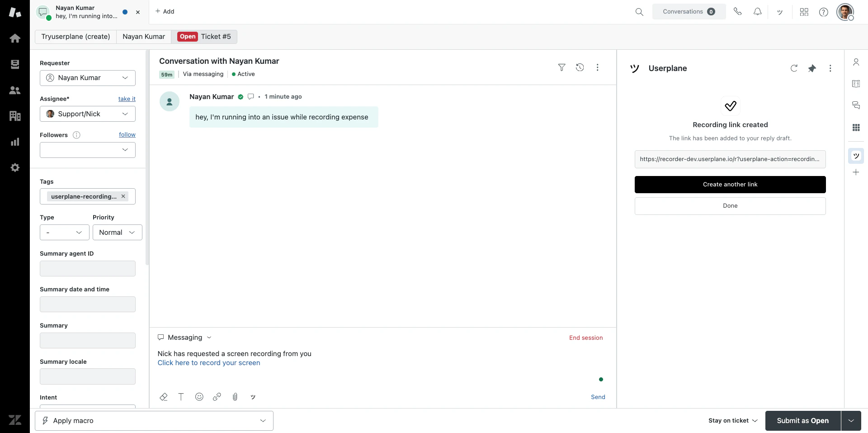Expand Submit as options arrow

pyautogui.click(x=851, y=421)
